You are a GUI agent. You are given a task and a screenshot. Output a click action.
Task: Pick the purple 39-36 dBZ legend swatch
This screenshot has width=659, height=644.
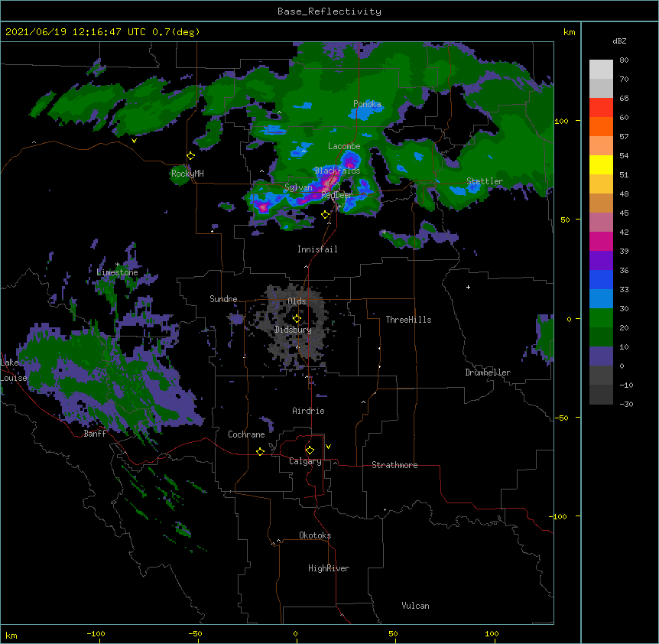tap(601, 261)
